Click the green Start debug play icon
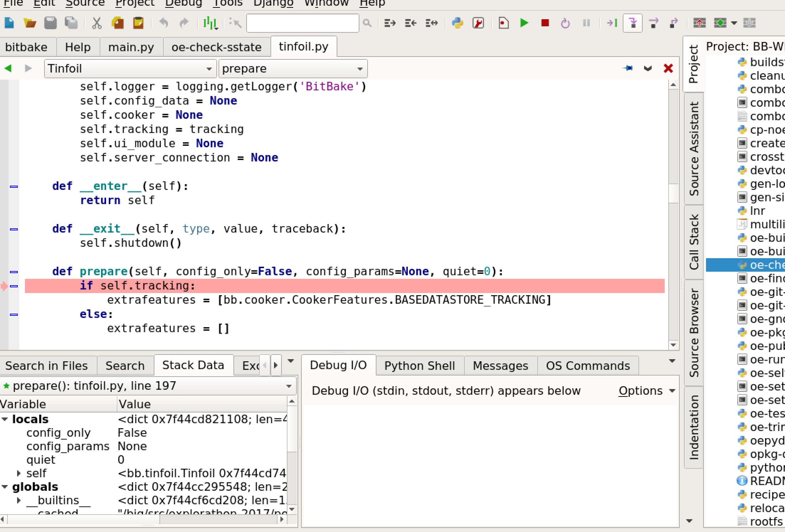The width and height of the screenshot is (785, 532). point(524,23)
